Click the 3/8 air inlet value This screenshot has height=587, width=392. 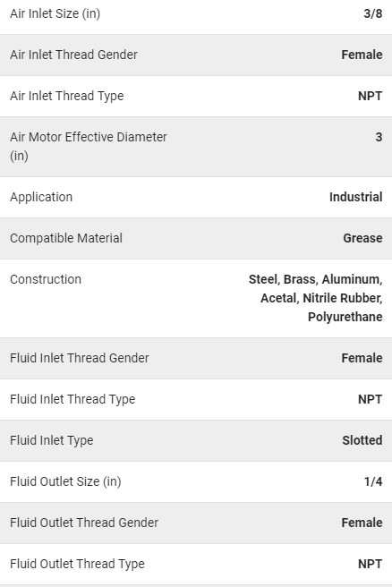coord(373,13)
